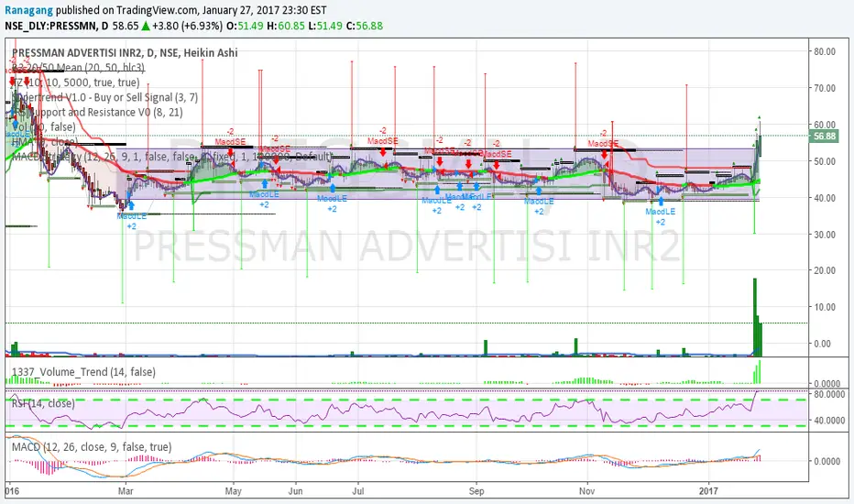Click the open value O:51.49
The width and height of the screenshot is (854, 504).
click(x=245, y=26)
